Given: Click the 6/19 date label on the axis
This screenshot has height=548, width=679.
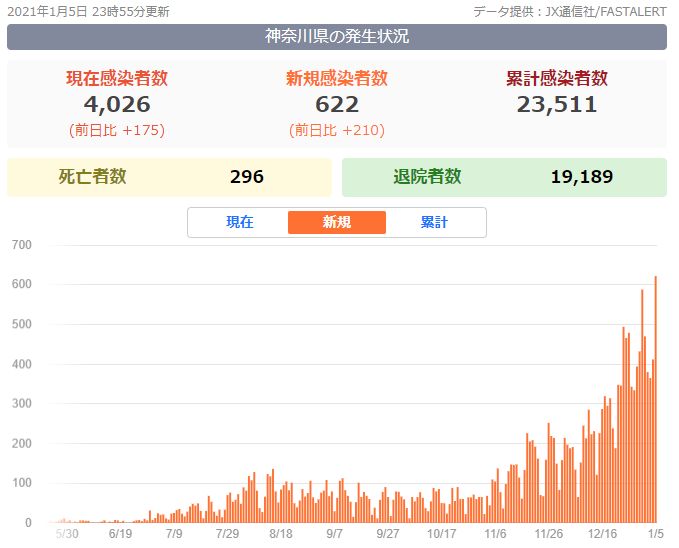Looking at the screenshot, I should [120, 534].
